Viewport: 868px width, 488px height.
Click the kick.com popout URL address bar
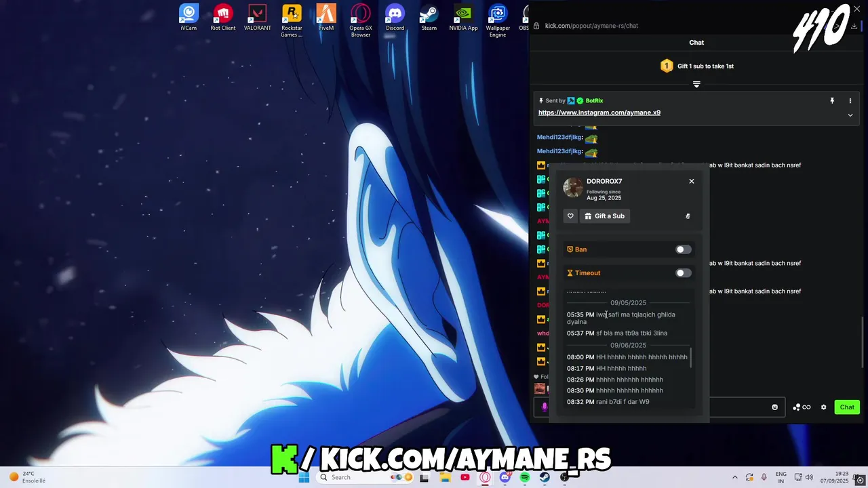click(591, 26)
